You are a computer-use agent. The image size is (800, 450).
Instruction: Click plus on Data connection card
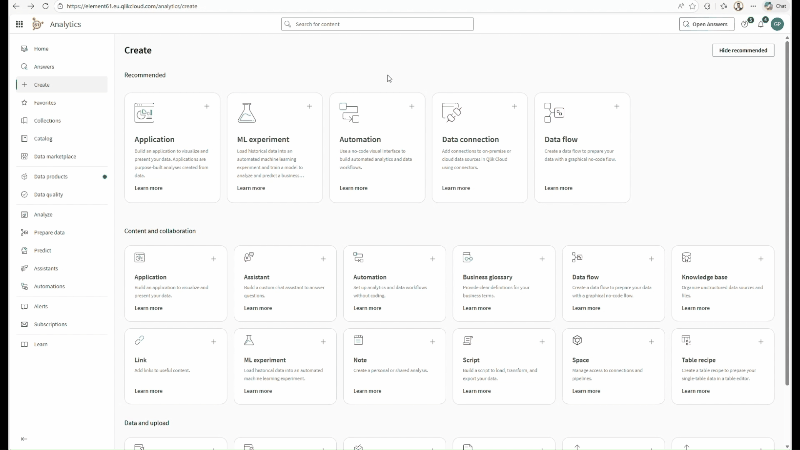click(514, 107)
